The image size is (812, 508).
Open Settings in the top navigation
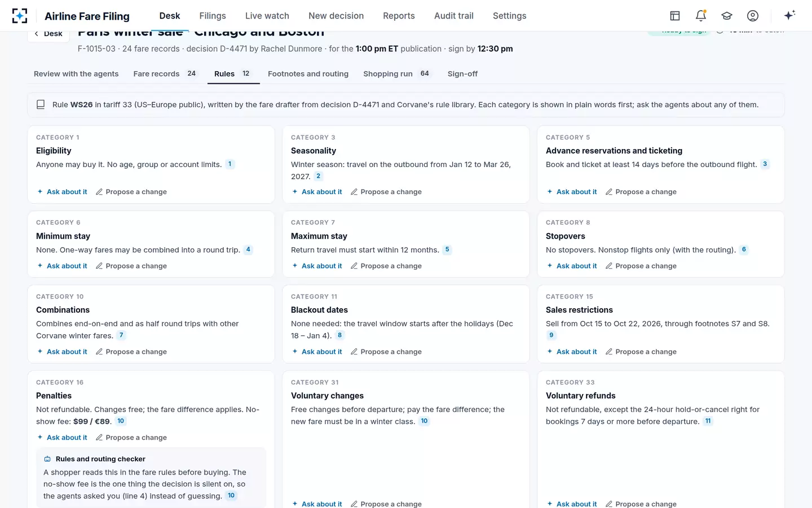point(510,16)
